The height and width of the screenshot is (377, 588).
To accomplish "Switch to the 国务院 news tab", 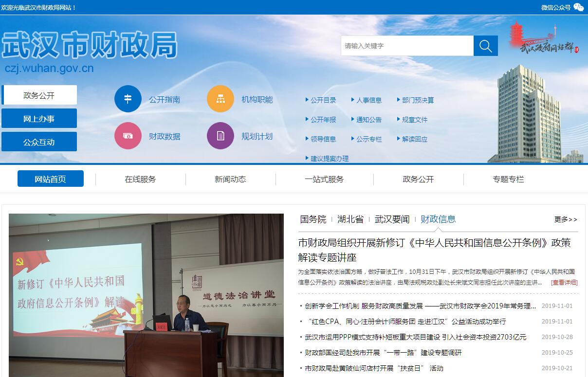I will click(313, 219).
